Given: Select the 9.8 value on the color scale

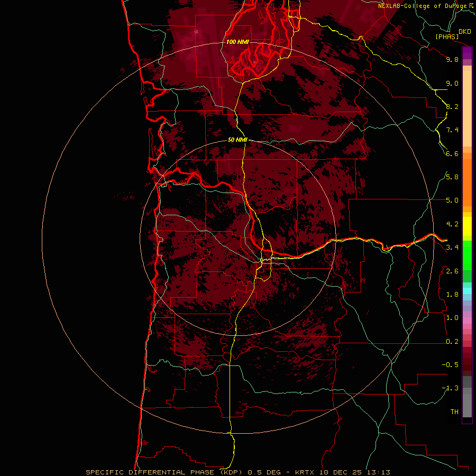Looking at the screenshot, I should pyautogui.click(x=452, y=59).
